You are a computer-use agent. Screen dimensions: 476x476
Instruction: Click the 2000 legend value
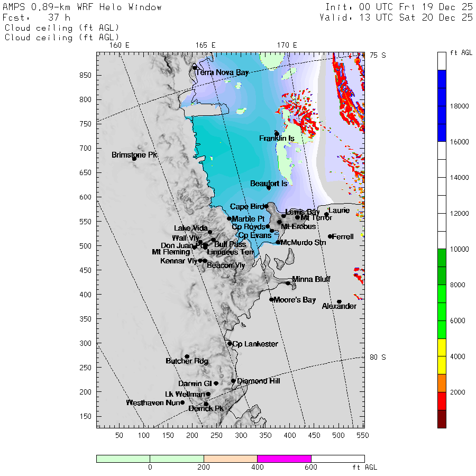457,392
